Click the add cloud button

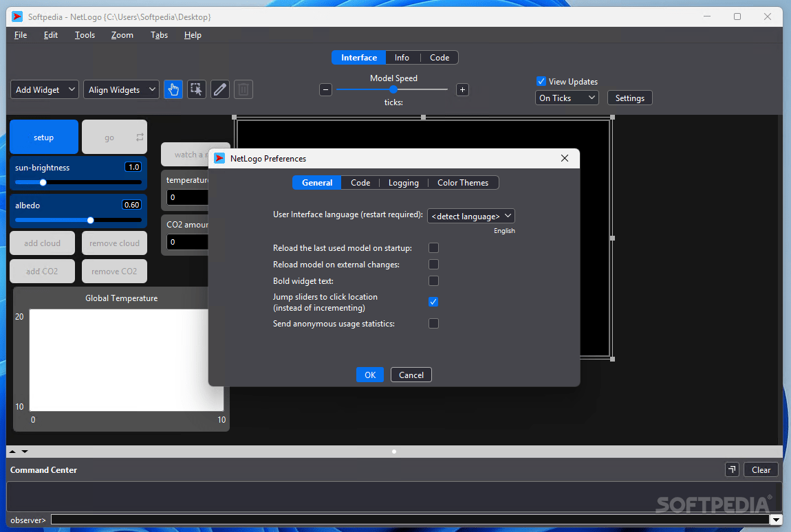[43, 243]
